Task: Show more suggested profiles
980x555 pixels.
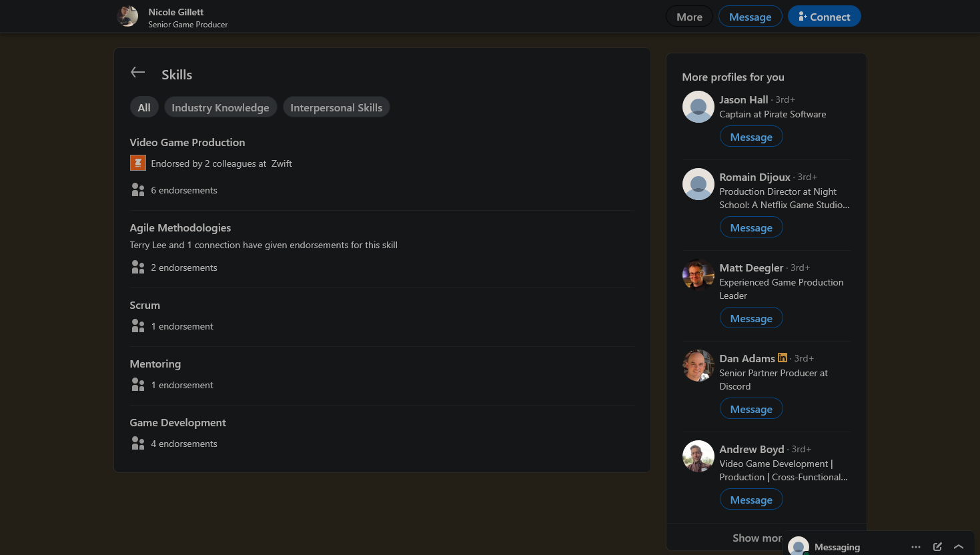Action: point(757,538)
